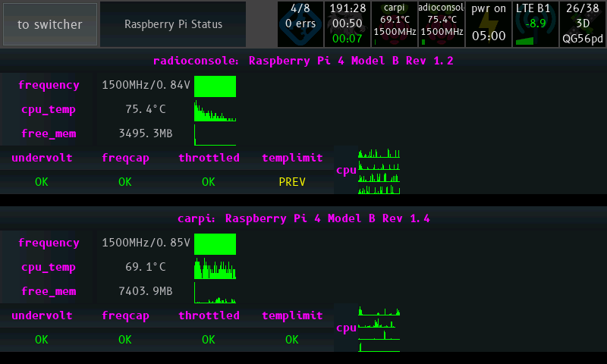Click carpi cpu label

pos(346,328)
